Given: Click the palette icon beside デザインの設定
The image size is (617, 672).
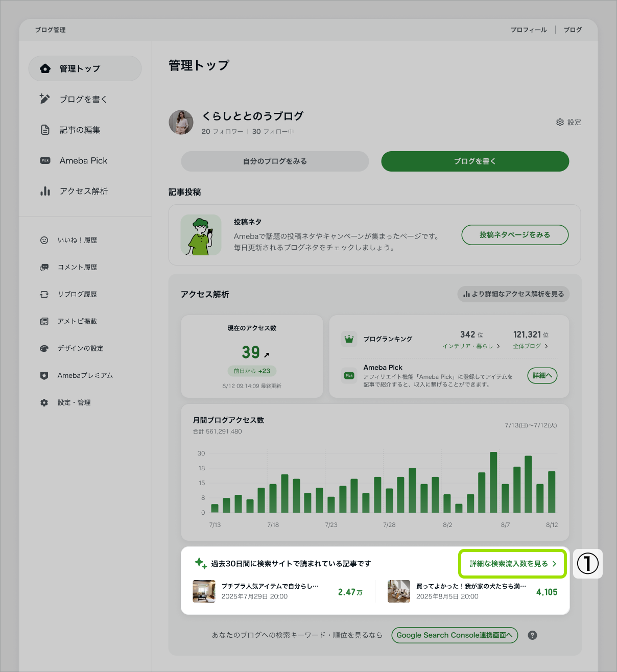Looking at the screenshot, I should click(44, 348).
